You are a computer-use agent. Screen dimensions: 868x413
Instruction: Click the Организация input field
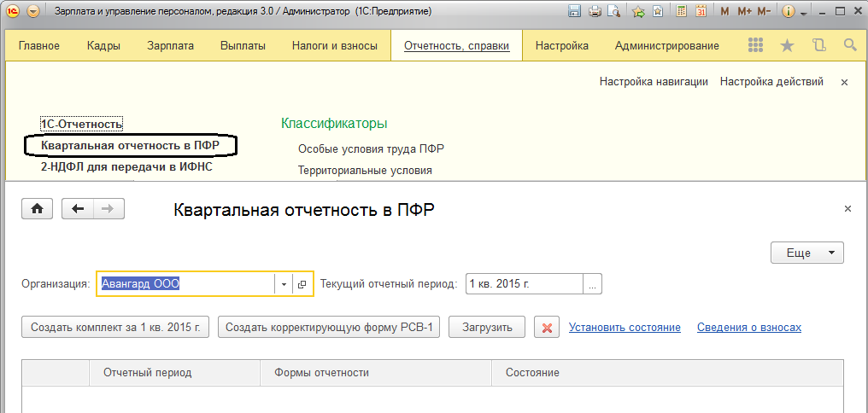(186, 283)
